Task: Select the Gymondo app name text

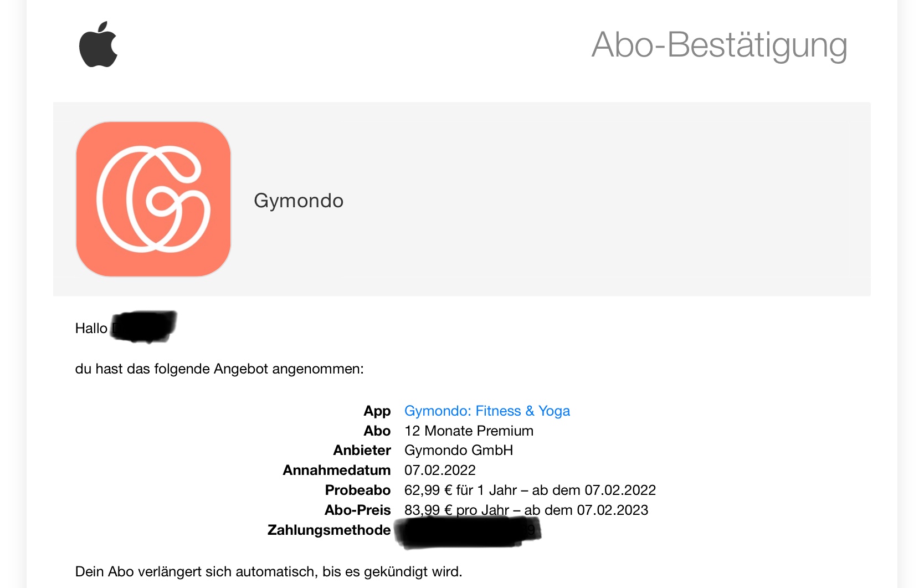Action: [x=299, y=201]
